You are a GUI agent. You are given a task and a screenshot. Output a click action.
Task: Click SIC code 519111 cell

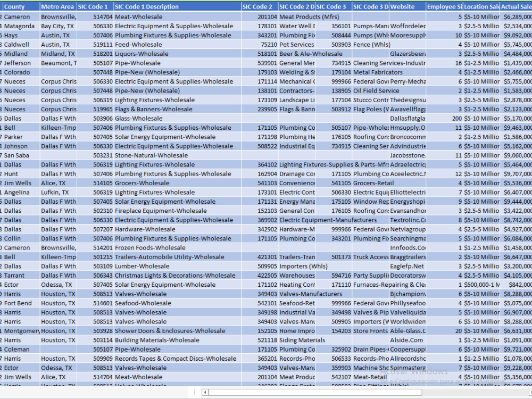click(95, 45)
